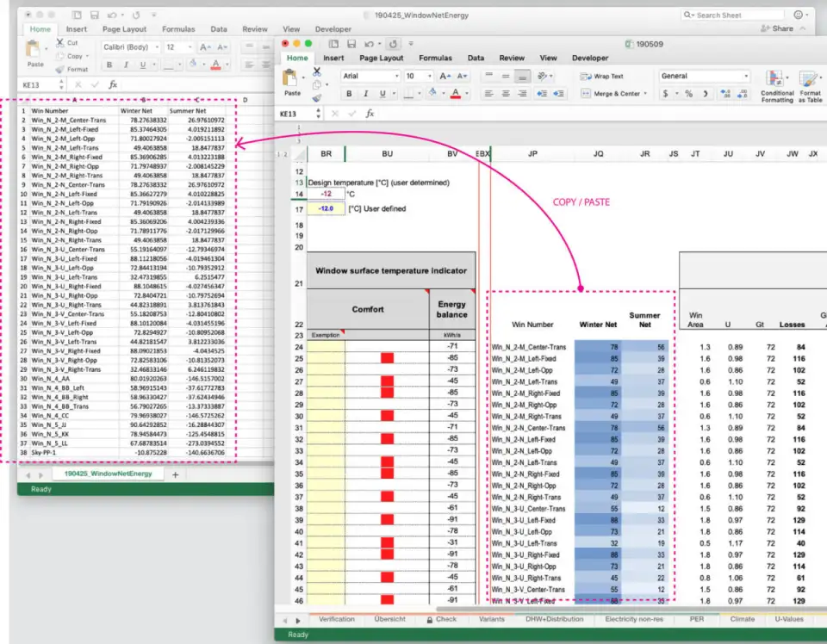Image resolution: width=827 pixels, height=644 pixels.
Task: Click the Cut scissors icon in the 190509 window
Action: pos(317,72)
